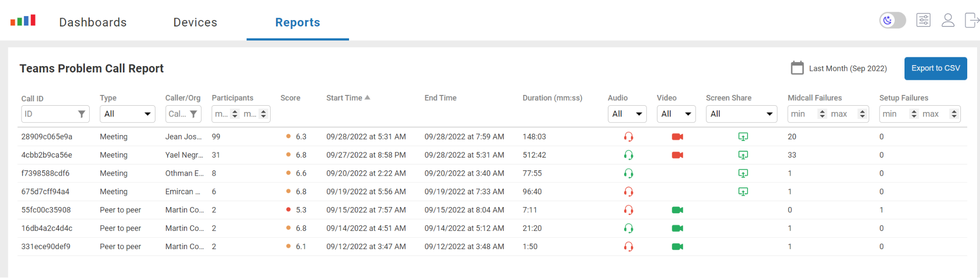980x278 pixels.
Task: Click orange score dot for 6.1
Action: click(288, 246)
